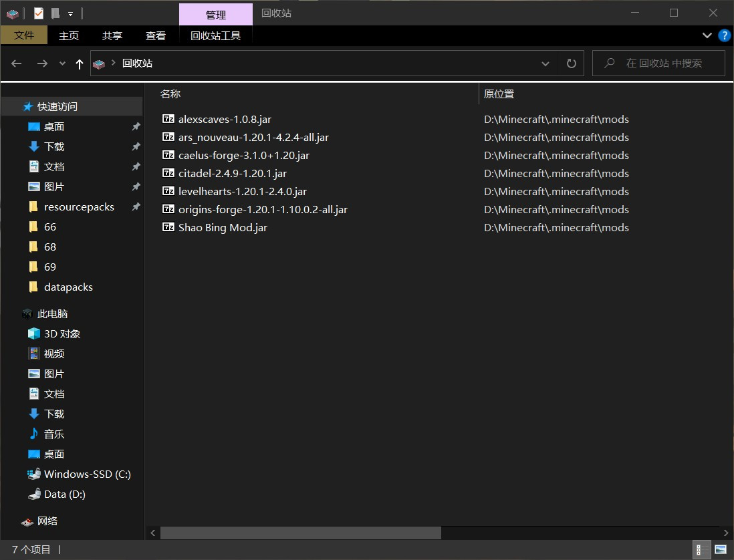Open the resourcepacks folder in sidebar

pyautogui.click(x=79, y=207)
